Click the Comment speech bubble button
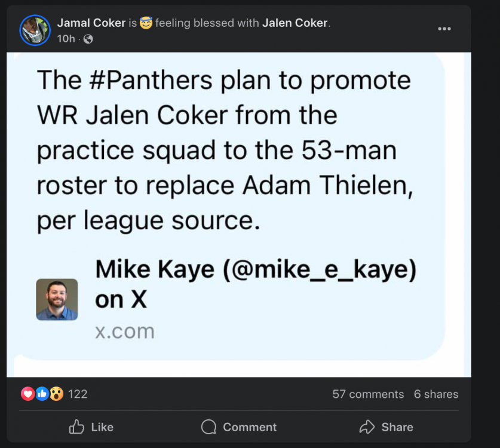Viewport: 500px width, 448px height. pyautogui.click(x=239, y=426)
